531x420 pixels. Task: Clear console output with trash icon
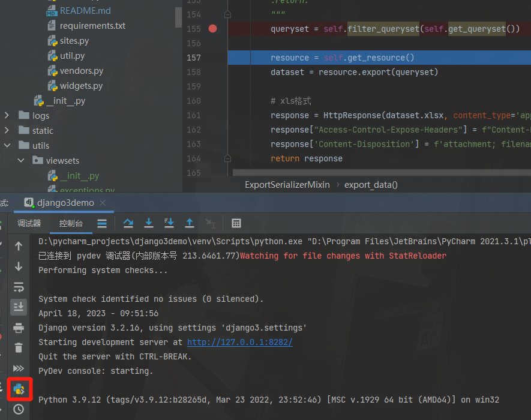19,347
